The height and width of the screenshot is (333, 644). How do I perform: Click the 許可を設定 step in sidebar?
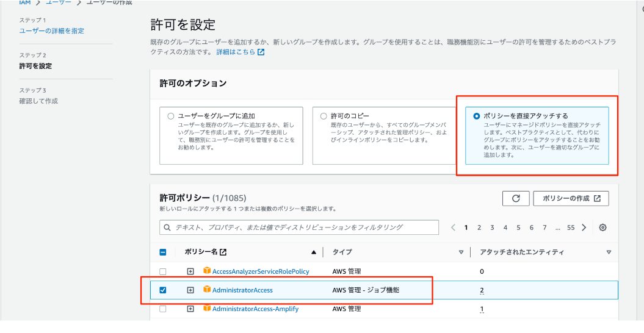coord(35,66)
